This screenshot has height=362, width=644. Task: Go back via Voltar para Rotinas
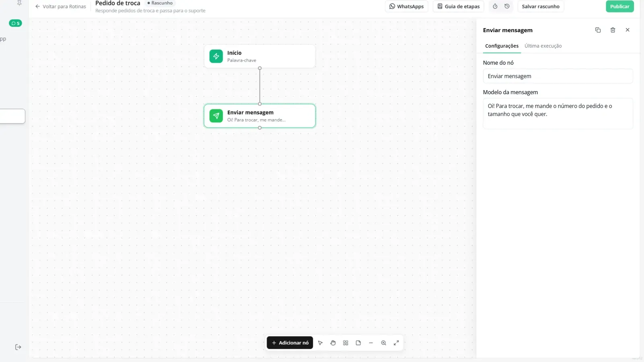[x=60, y=6]
